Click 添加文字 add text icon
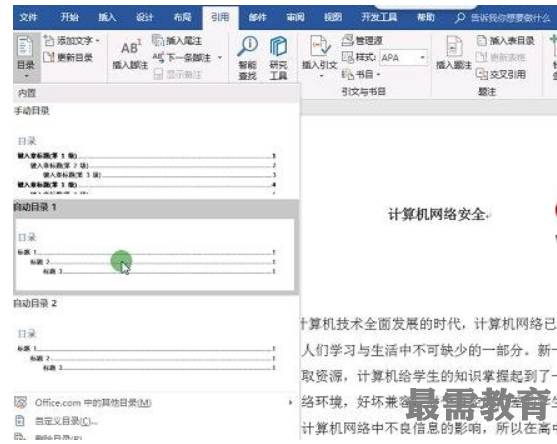This screenshot has width=557, height=444. (x=49, y=40)
